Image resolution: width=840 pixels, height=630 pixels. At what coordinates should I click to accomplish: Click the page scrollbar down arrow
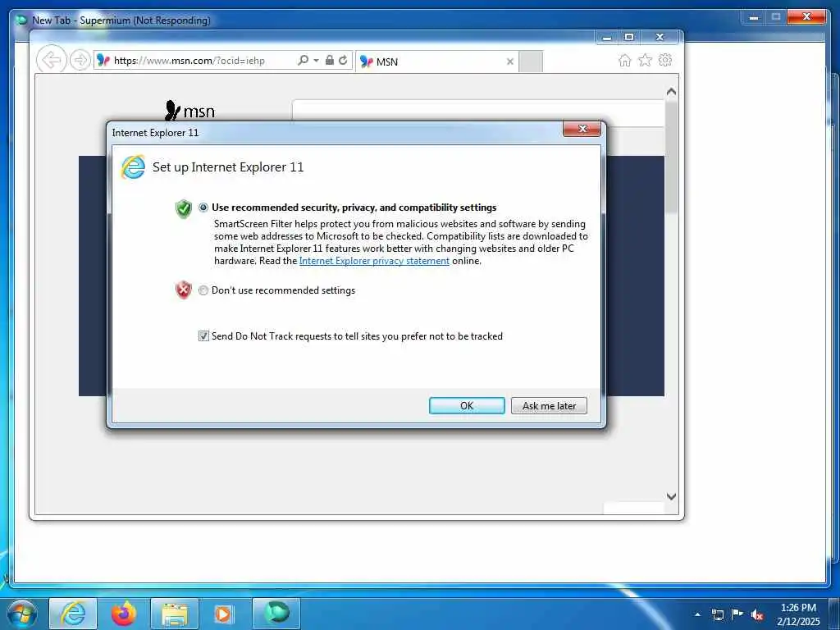[x=671, y=496]
